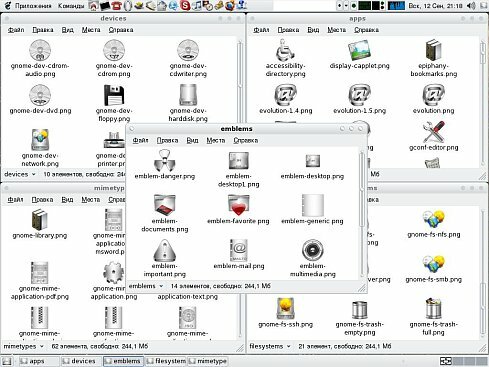The image size is (489, 367).
Task: Select gnome-fs-smb.png globe icon
Action: [x=433, y=264]
